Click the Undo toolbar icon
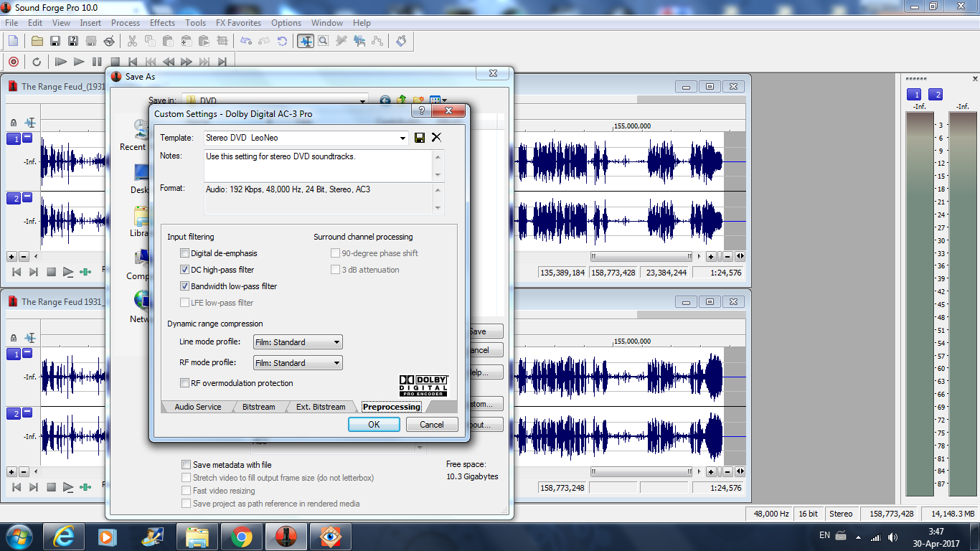980x551 pixels. [246, 41]
